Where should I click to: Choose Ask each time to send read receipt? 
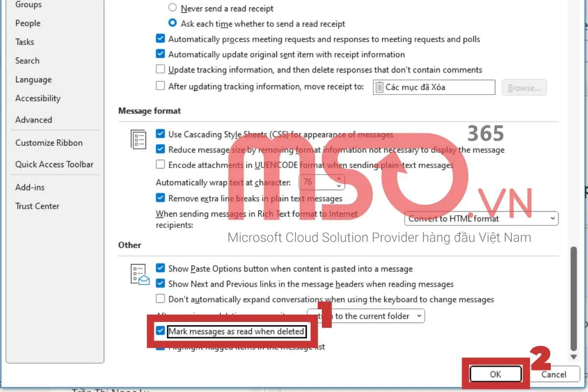(172, 24)
